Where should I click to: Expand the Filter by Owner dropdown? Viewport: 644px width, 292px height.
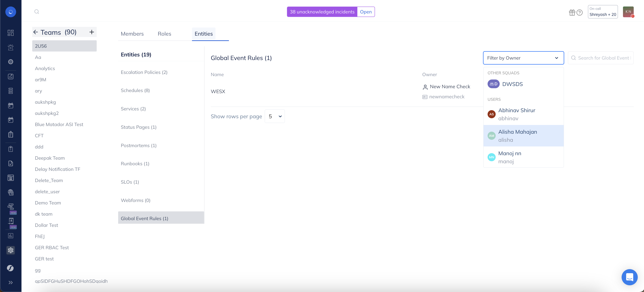(x=523, y=58)
